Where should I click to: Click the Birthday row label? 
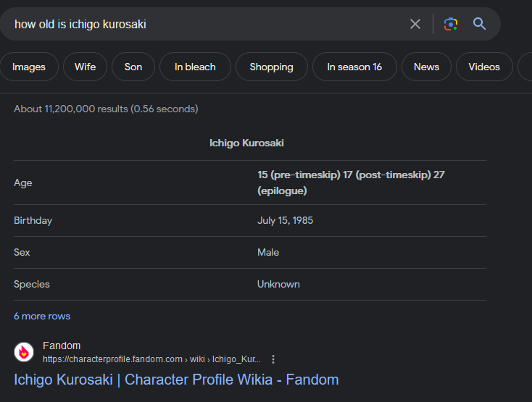(x=33, y=221)
